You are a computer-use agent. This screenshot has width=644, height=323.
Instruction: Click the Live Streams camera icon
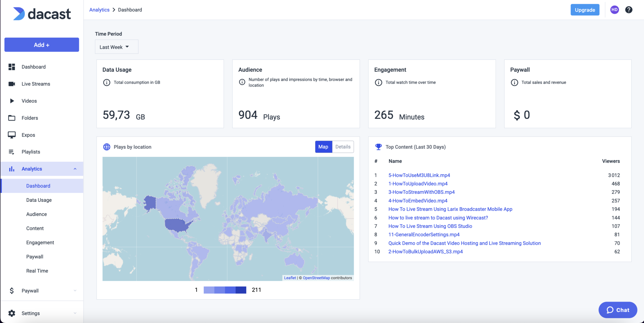pos(12,84)
